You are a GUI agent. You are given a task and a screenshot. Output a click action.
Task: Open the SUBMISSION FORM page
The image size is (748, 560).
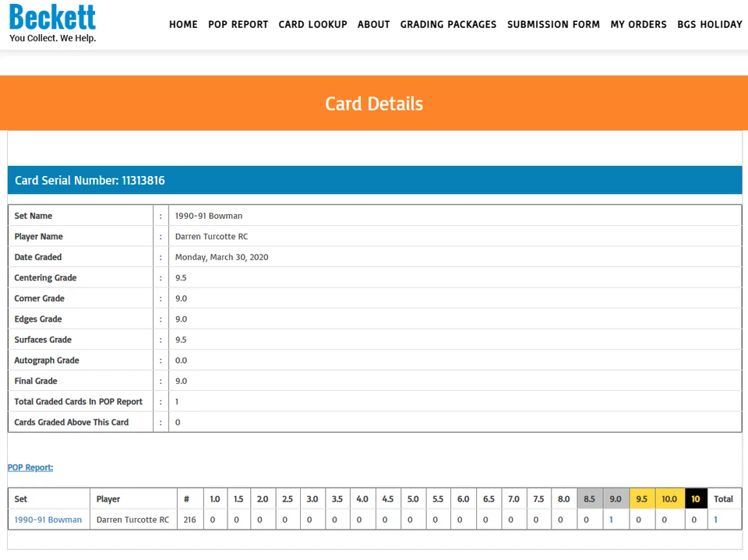pos(553,24)
